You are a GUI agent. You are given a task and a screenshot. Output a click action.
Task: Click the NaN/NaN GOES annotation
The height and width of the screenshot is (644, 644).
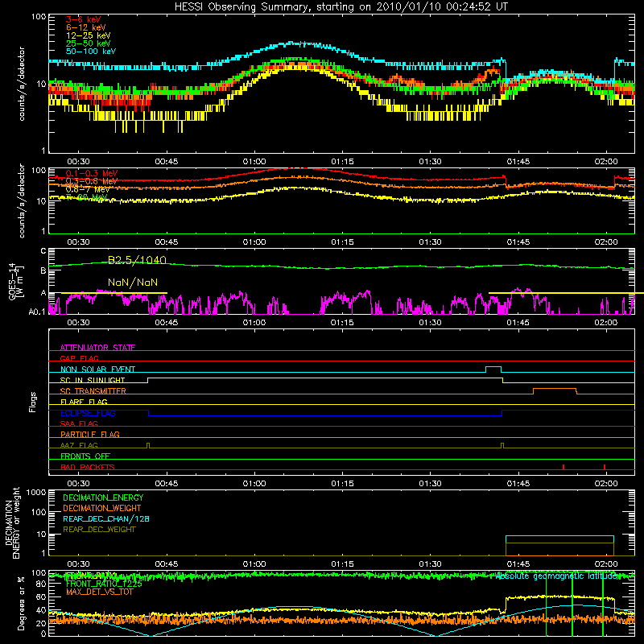(x=133, y=283)
